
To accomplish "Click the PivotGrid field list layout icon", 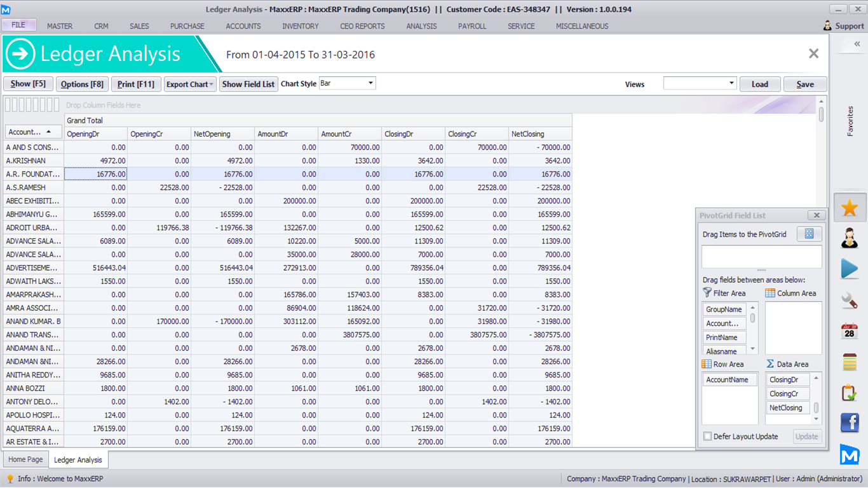I will [809, 234].
